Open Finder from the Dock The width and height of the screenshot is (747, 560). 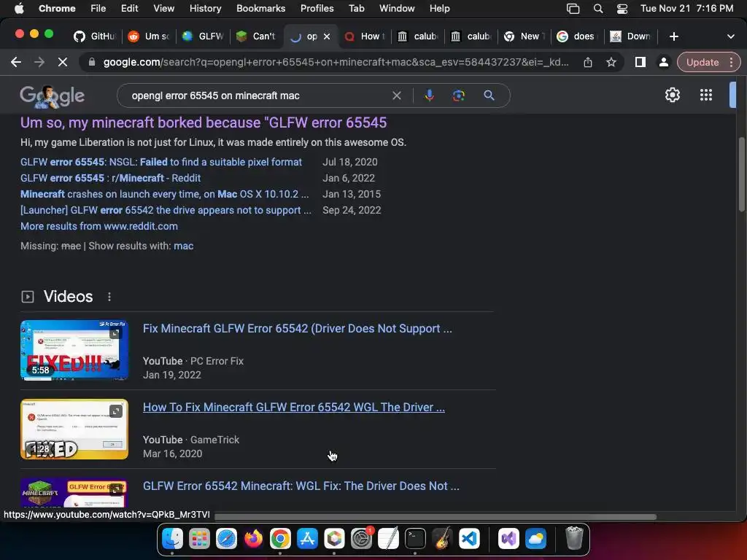(x=172, y=539)
